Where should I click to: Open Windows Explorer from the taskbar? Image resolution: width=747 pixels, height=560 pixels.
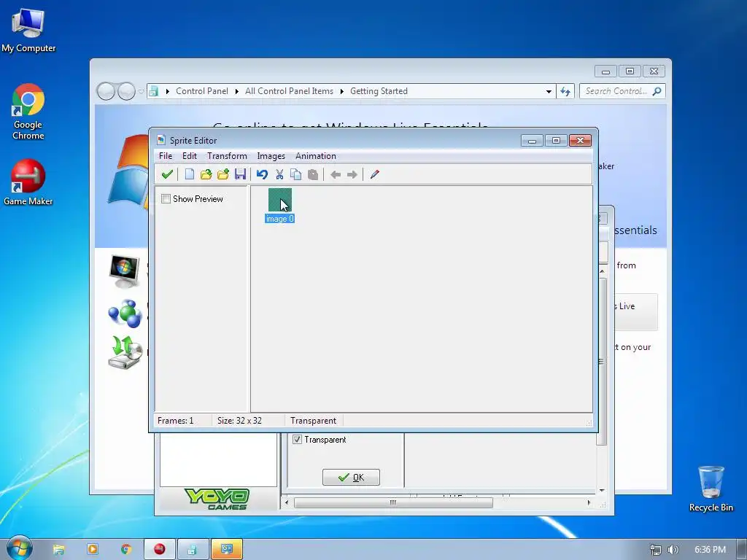58,550
